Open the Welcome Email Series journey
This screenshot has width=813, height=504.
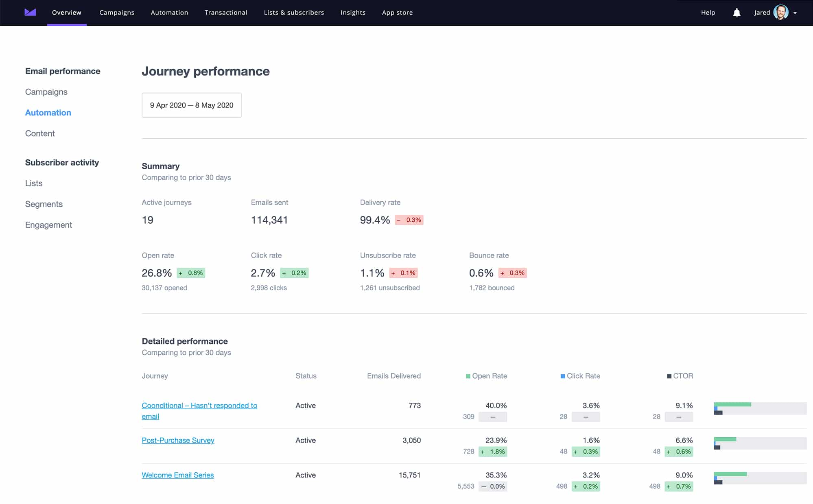[177, 475]
